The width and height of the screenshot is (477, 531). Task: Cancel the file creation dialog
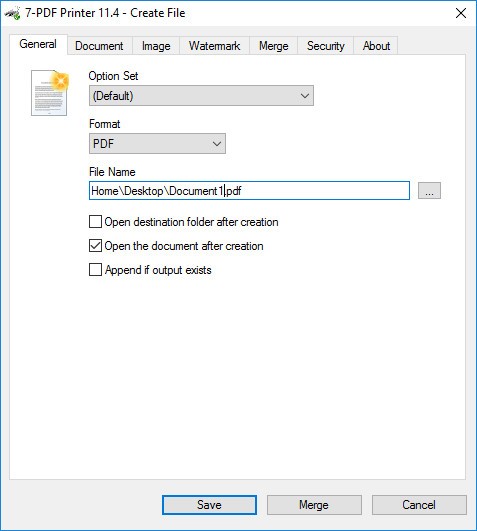(x=419, y=505)
